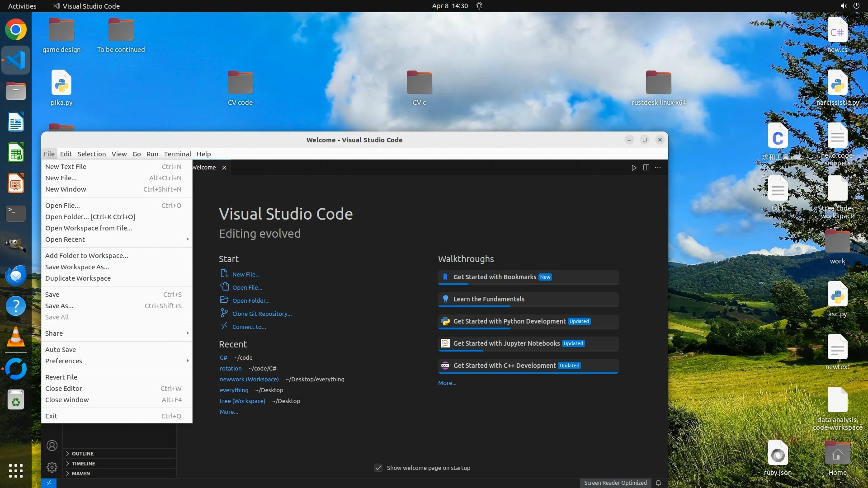The height and width of the screenshot is (488, 868).
Task: Expand the OUTLINE section
Action: (x=83, y=454)
